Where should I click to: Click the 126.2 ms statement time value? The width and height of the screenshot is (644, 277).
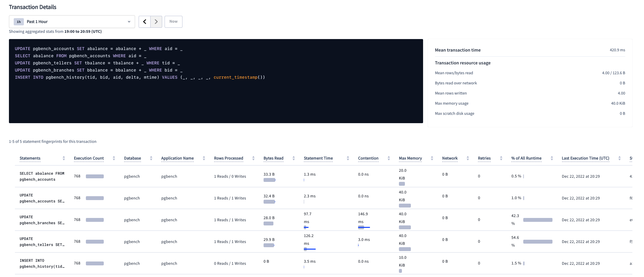click(309, 240)
